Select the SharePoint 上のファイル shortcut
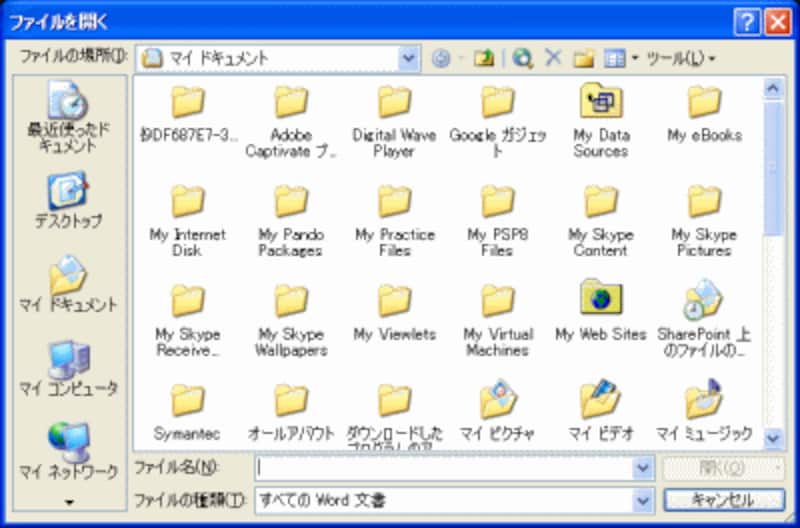 [704, 318]
